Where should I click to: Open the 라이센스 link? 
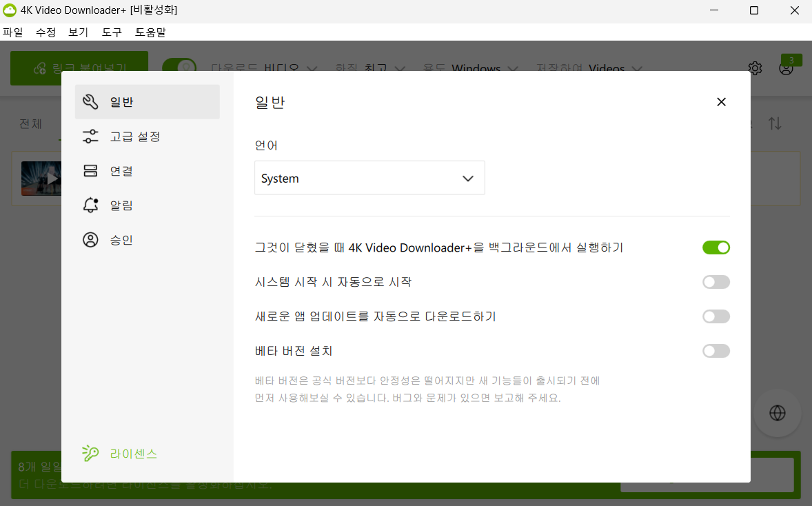[133, 454]
